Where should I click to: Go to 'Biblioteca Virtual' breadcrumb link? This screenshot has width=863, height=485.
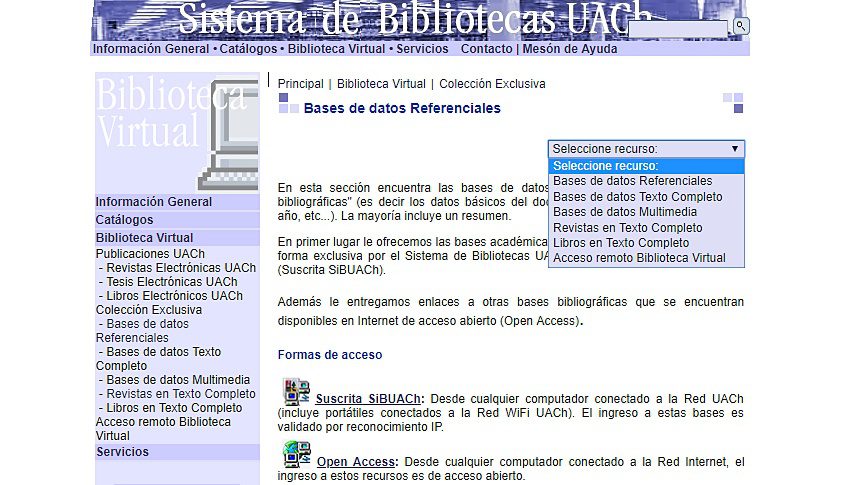tap(381, 84)
